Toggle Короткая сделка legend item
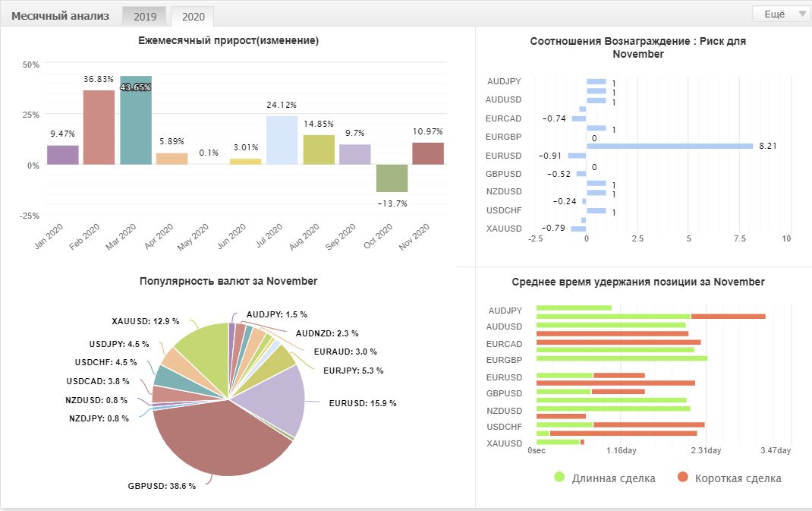The height and width of the screenshot is (511, 812). pos(729,478)
